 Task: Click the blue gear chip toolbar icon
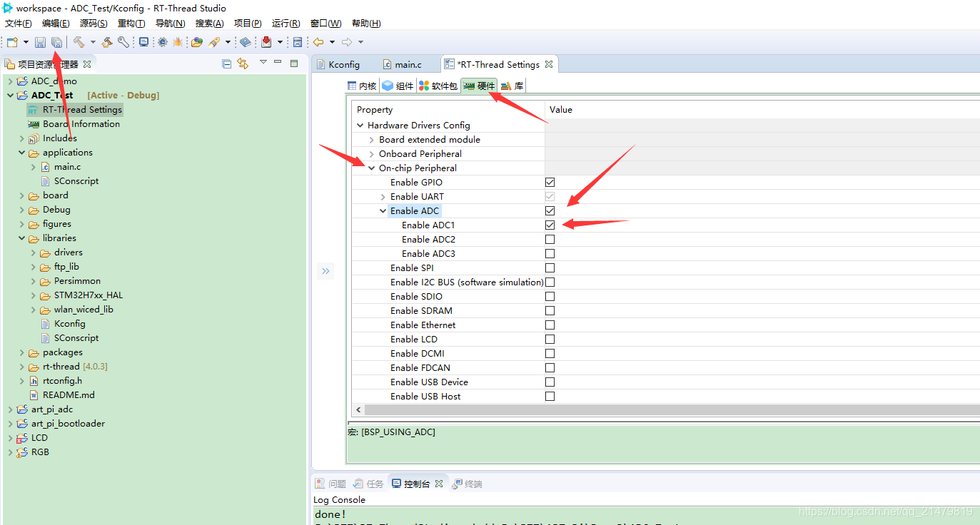click(x=163, y=42)
